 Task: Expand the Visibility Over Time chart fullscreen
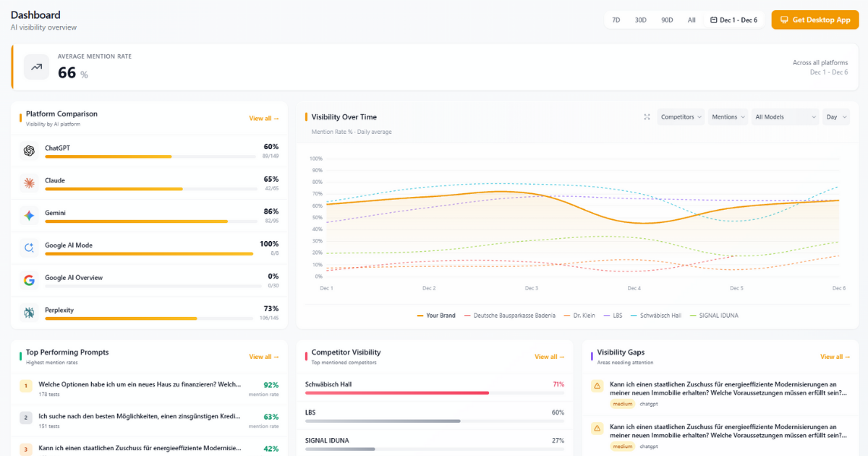click(x=647, y=117)
